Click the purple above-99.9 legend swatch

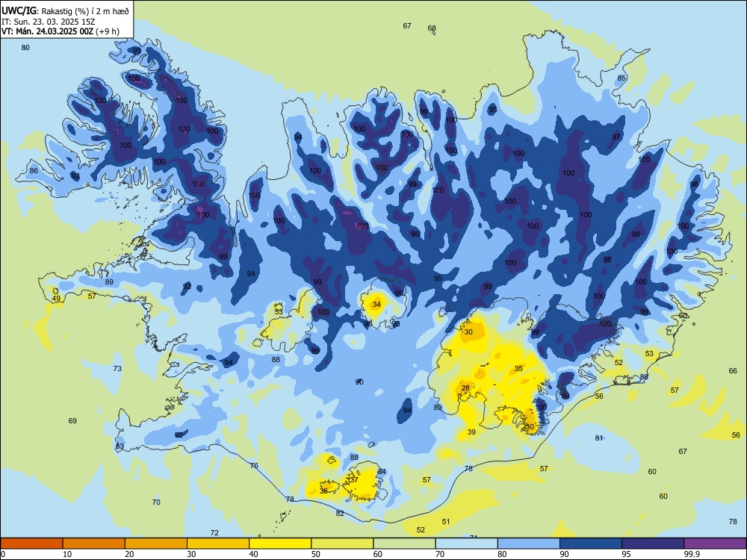tap(715, 544)
